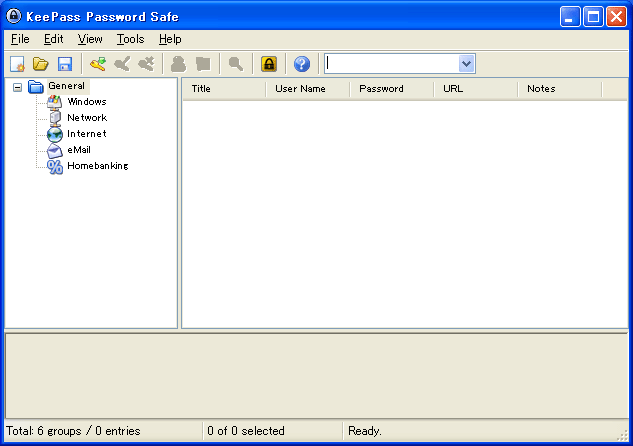This screenshot has height=446, width=633.
Task: Click the New database toolbar icon
Action: pos(17,64)
